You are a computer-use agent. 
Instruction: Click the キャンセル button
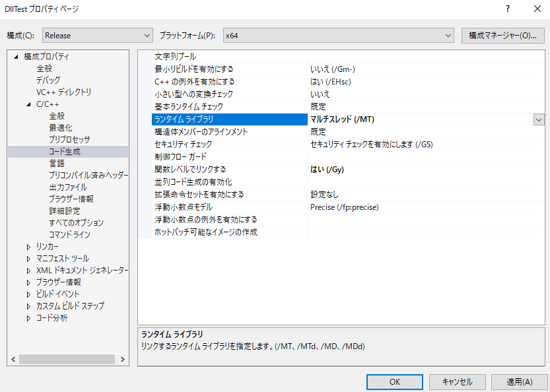click(458, 382)
